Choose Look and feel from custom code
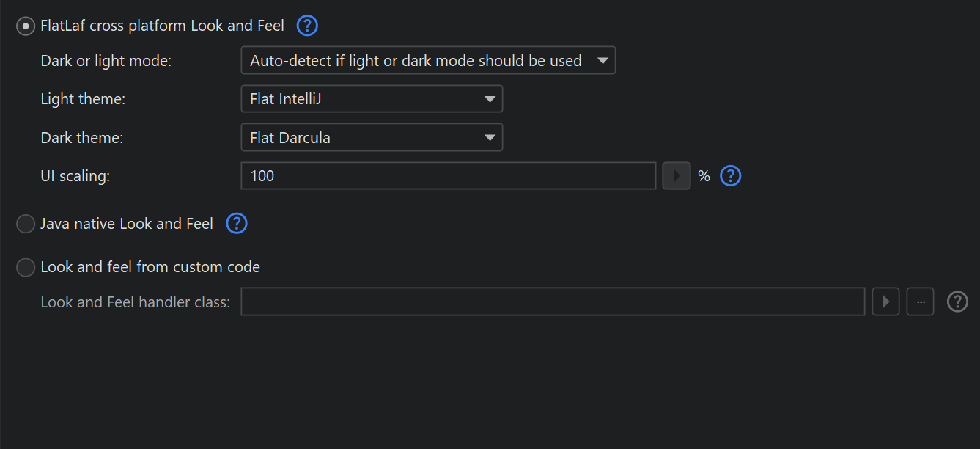This screenshot has width=980, height=449. tap(26, 268)
